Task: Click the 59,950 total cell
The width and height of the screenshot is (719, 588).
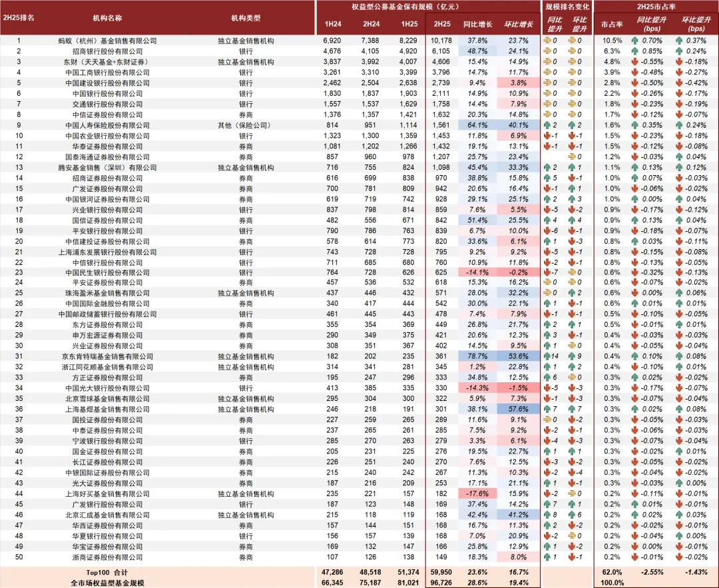Action: pyautogui.click(x=441, y=572)
